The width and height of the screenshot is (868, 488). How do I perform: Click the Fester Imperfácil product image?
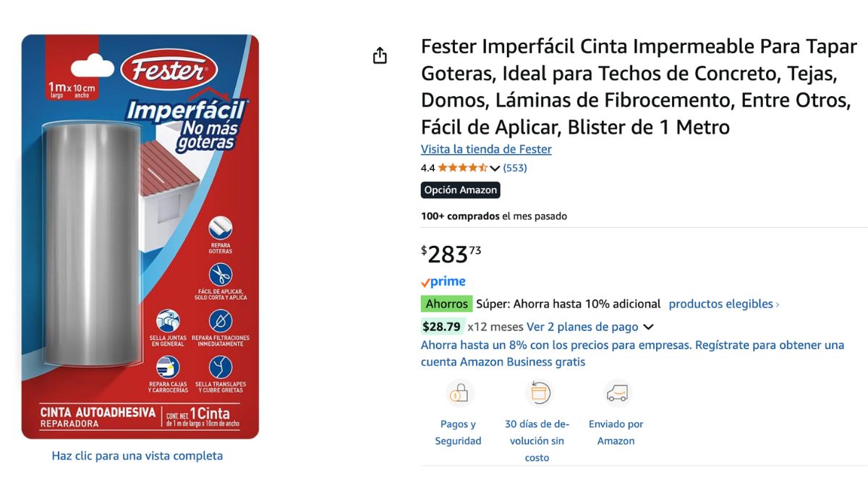coord(140,237)
